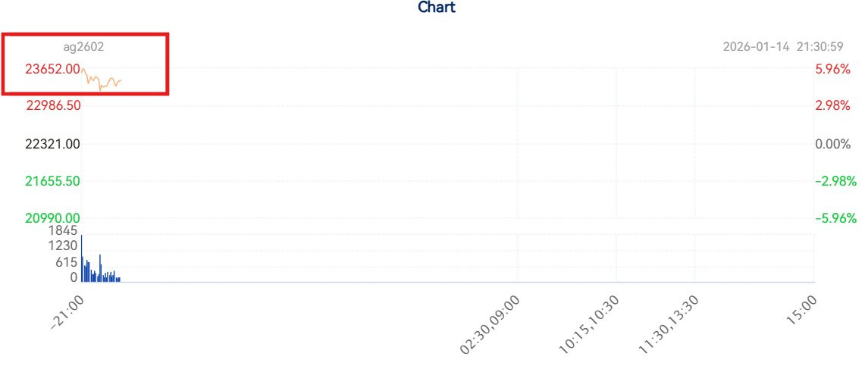Click the 23652.00 price axis label
This screenshot has height=369, width=868.
(x=52, y=69)
